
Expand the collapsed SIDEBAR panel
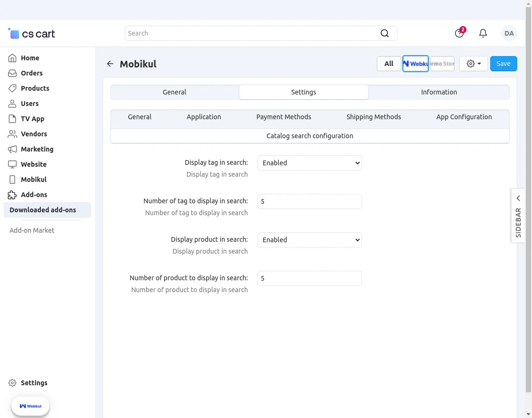point(518,216)
